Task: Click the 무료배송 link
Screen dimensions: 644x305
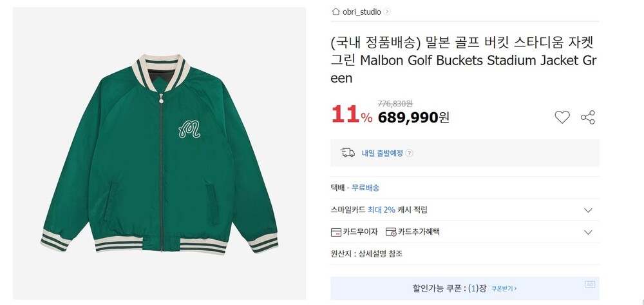Action: tap(365, 188)
